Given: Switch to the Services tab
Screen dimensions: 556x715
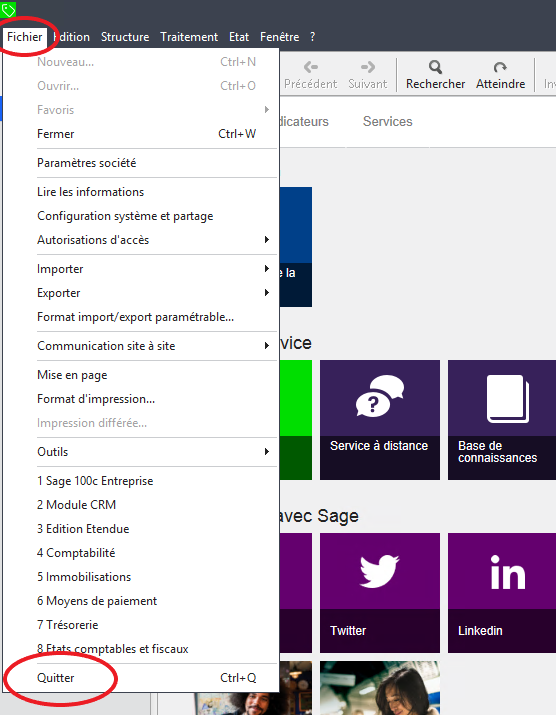Looking at the screenshot, I should pyautogui.click(x=388, y=121).
